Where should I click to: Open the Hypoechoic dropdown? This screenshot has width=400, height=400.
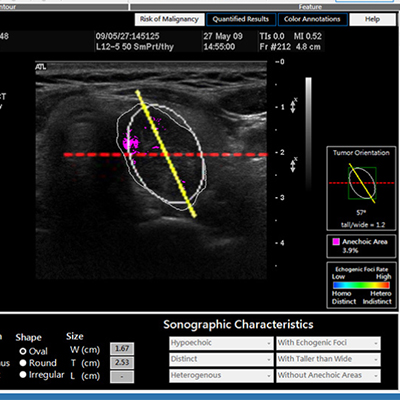(x=221, y=343)
